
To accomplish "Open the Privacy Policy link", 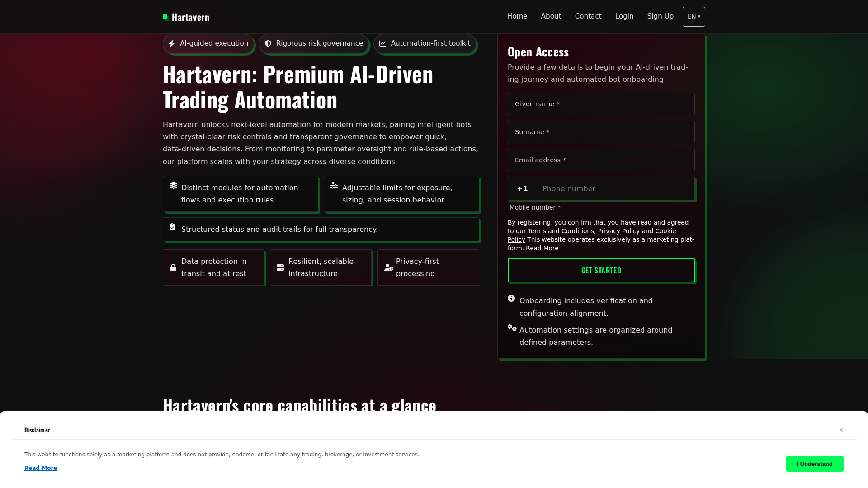I will (619, 231).
